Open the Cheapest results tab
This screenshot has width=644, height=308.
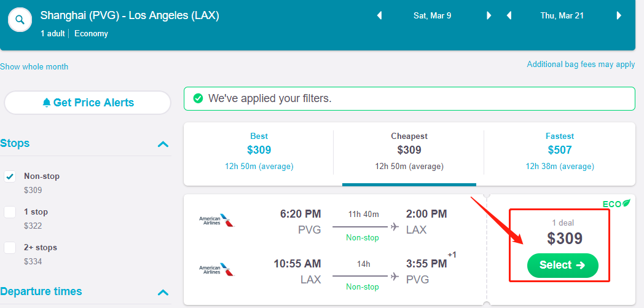(x=409, y=150)
